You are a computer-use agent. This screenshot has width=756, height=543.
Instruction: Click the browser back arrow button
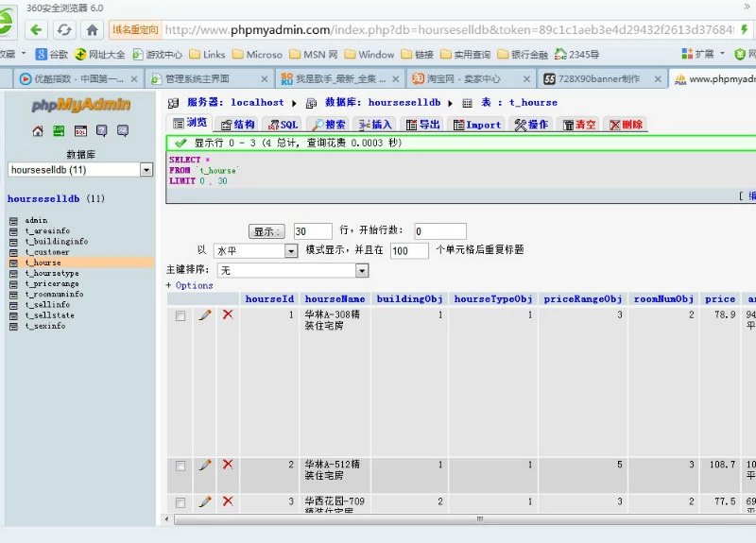click(36, 30)
